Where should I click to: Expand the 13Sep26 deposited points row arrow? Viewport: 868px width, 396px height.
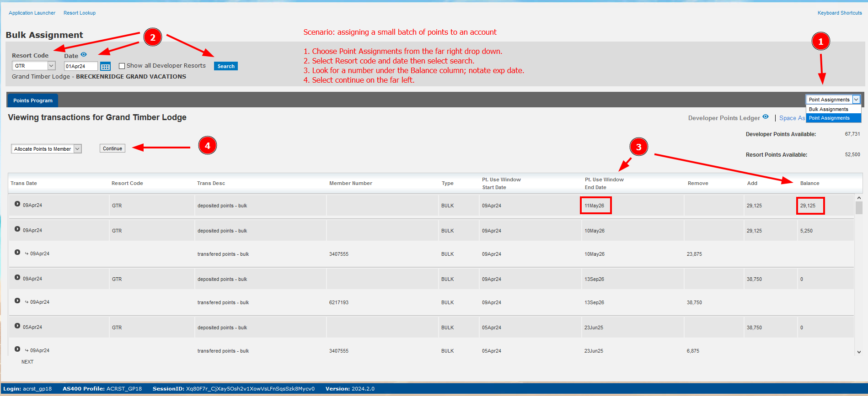pyautogui.click(x=17, y=277)
